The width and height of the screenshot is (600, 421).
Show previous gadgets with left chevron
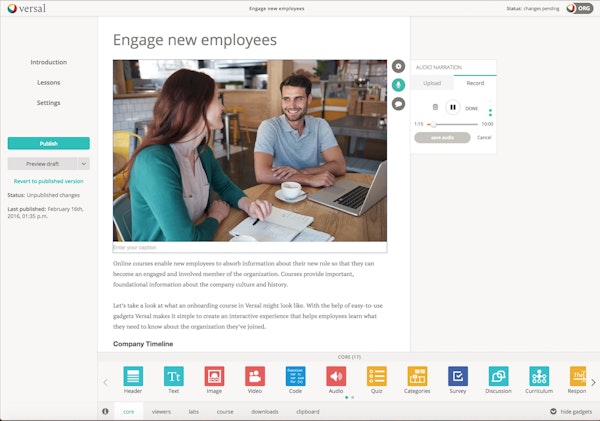tap(105, 382)
